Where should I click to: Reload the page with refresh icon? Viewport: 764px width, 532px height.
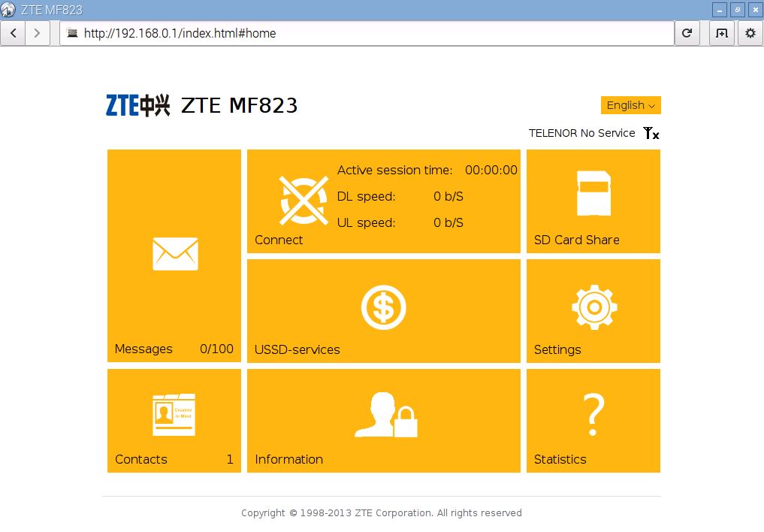click(687, 33)
